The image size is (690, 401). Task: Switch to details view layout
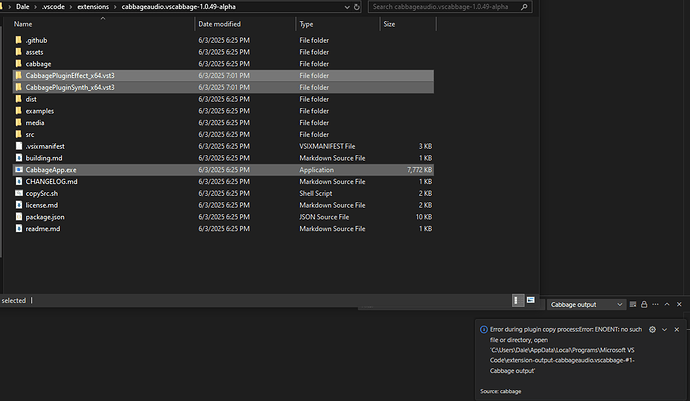tap(518, 300)
